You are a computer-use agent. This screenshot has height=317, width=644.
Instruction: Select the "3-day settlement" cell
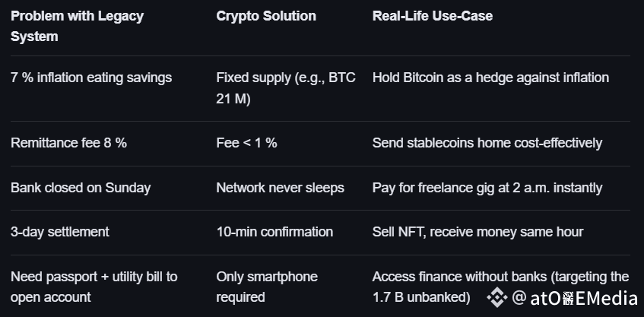[60, 232]
